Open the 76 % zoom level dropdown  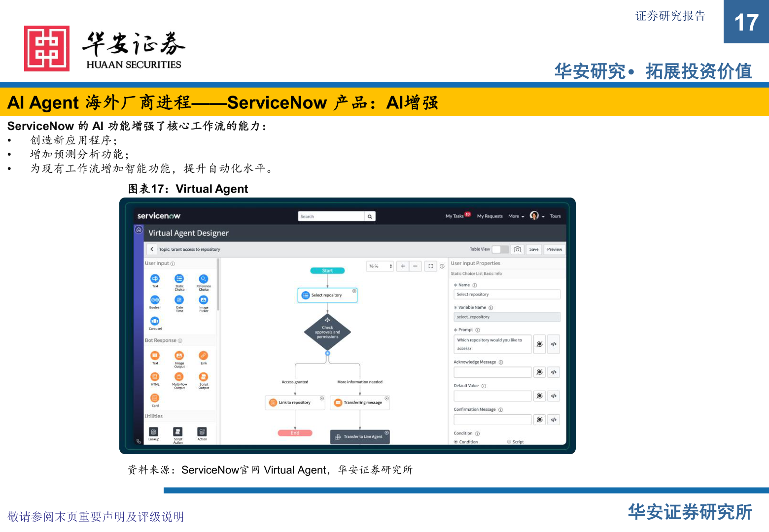(x=380, y=266)
